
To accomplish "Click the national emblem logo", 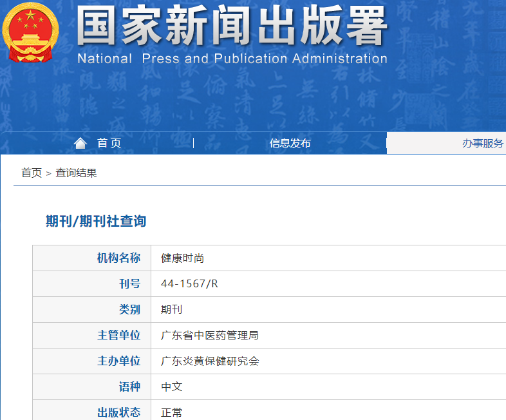I will [x=30, y=32].
